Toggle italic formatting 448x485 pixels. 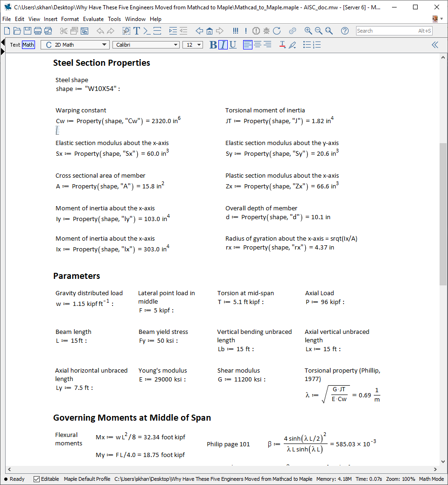point(223,45)
